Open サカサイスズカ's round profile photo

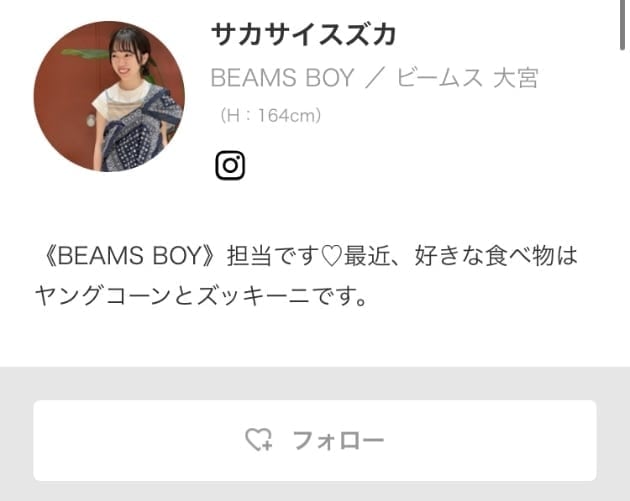109,96
